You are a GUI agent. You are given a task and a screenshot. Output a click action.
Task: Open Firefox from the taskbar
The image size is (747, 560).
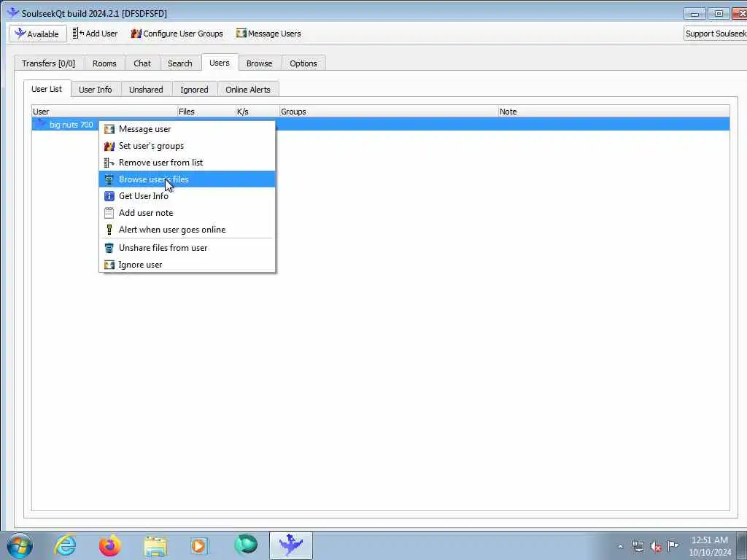pos(109,545)
